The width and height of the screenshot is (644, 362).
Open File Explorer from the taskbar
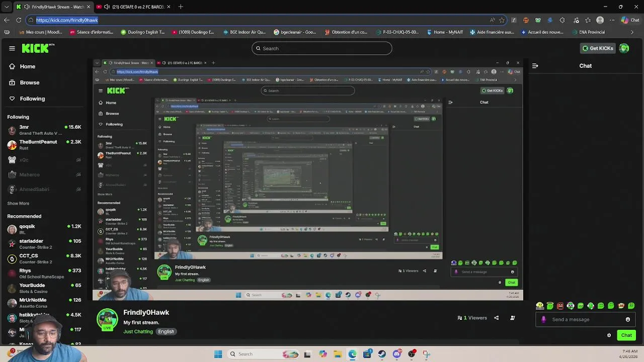coord(338,354)
